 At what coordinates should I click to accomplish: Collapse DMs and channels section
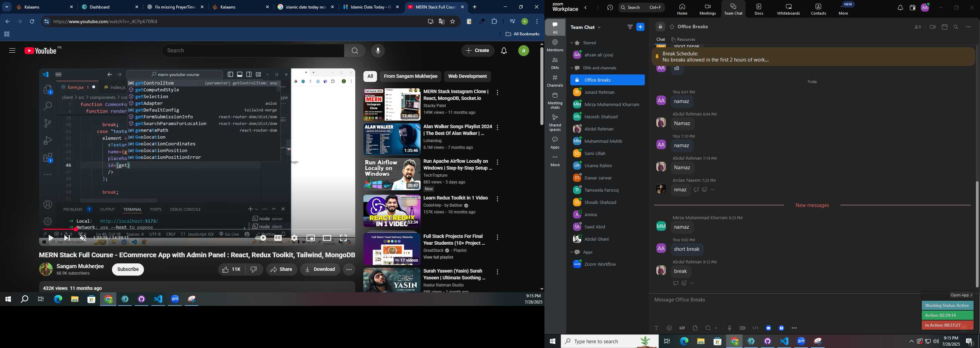[x=571, y=68]
